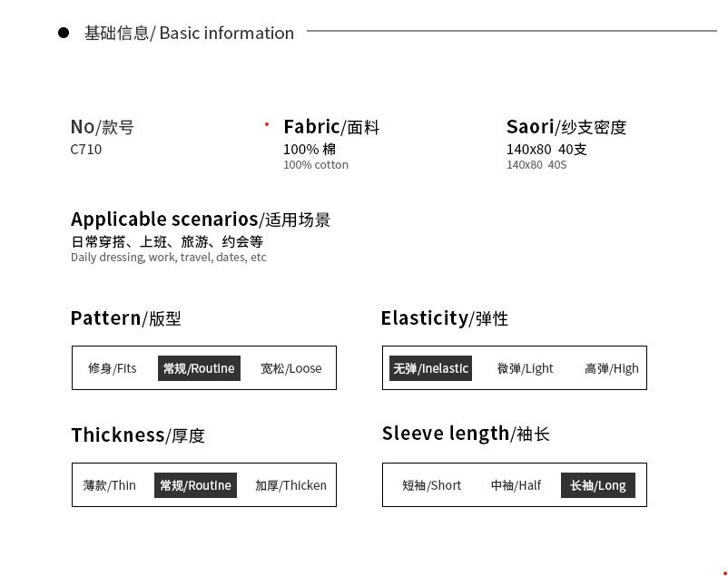The image size is (728, 576).
Task: Select the Half sleeve length option
Action: click(x=516, y=485)
